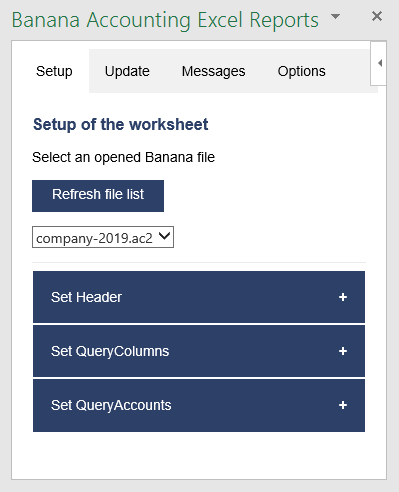Click the chevron of the file selector
The height and width of the screenshot is (492, 399).
165,236
